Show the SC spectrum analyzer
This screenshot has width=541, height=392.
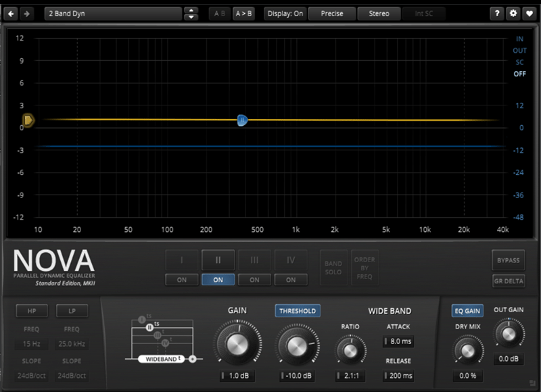pos(519,62)
